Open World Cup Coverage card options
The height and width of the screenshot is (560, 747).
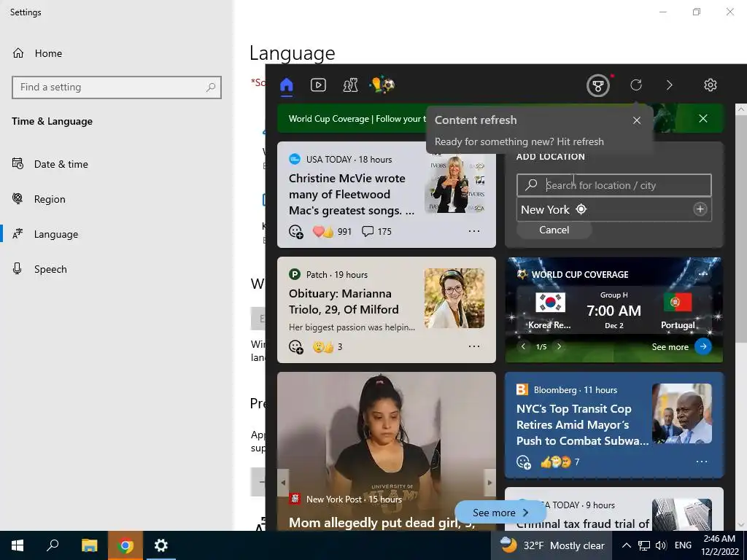(x=703, y=274)
